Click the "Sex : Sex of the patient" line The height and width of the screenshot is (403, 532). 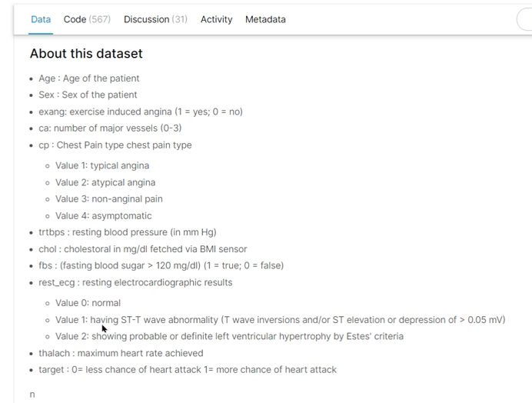[88, 95]
